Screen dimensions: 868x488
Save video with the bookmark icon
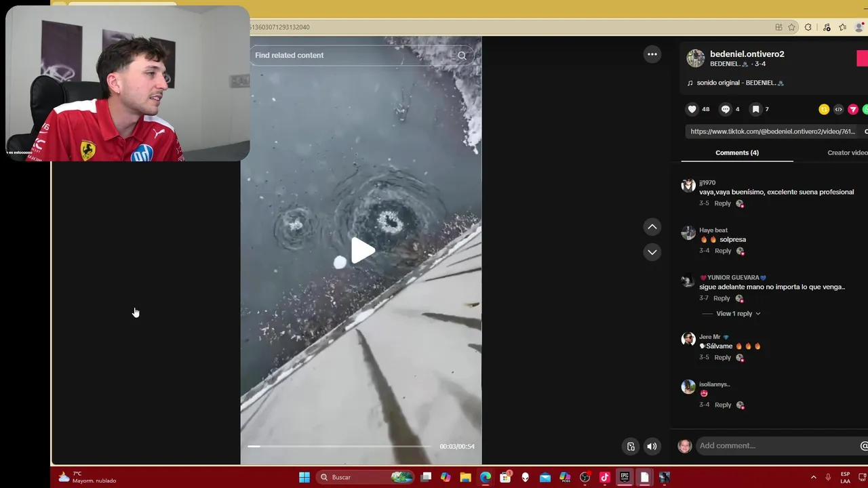click(755, 109)
